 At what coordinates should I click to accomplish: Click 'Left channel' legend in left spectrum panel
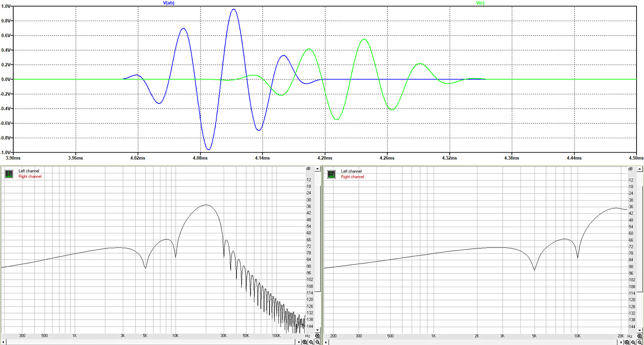click(x=29, y=171)
